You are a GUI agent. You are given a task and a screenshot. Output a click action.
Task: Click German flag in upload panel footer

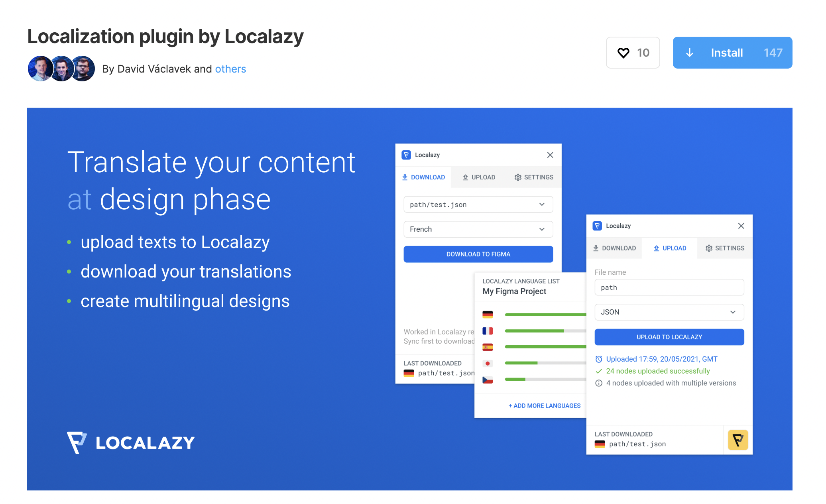coord(600,444)
